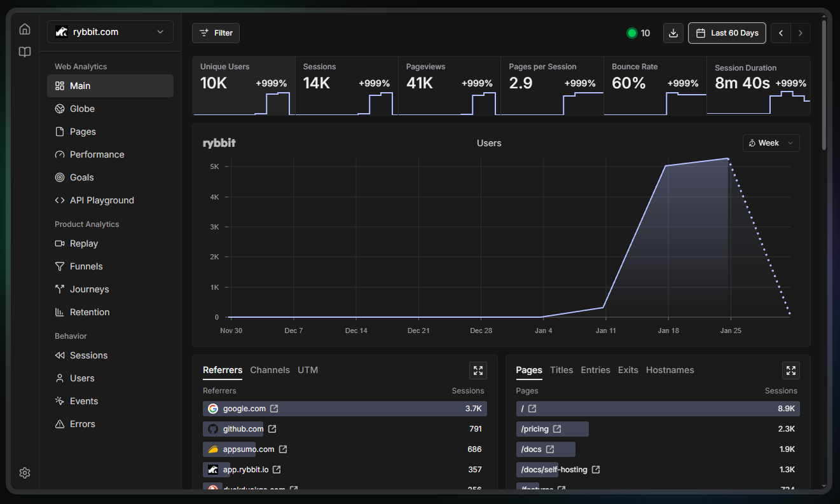Download the analytics data export
Image resolution: width=840 pixels, height=504 pixels.
(x=673, y=32)
